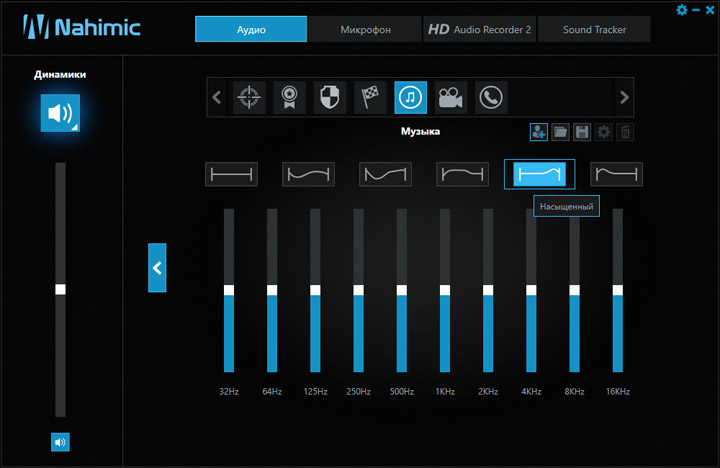Click the 16KHz equalizer slider handle

tap(618, 290)
